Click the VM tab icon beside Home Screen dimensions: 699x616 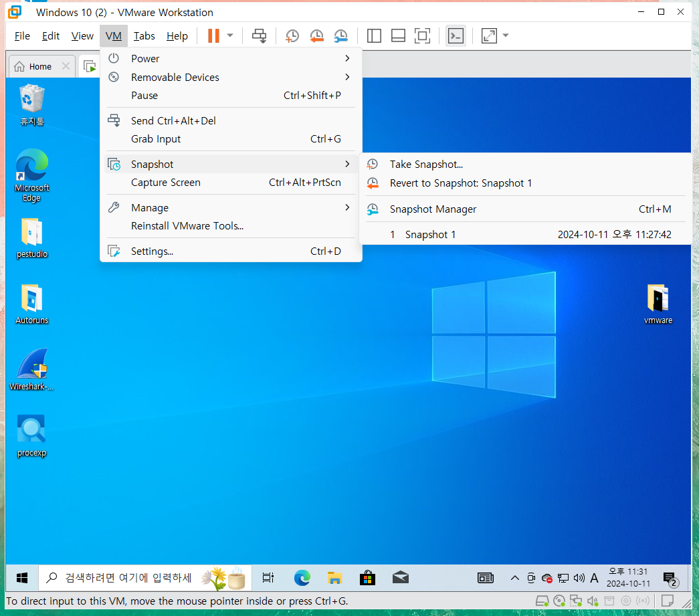click(90, 66)
